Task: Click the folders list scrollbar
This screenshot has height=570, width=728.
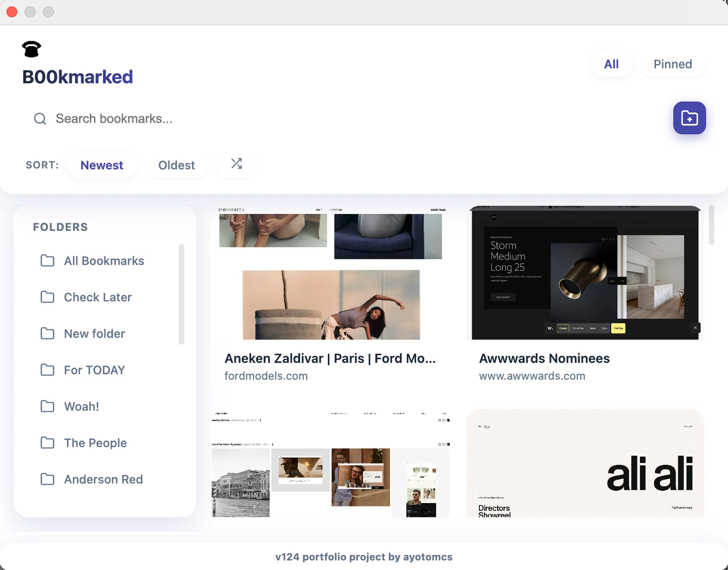Action: [181, 294]
